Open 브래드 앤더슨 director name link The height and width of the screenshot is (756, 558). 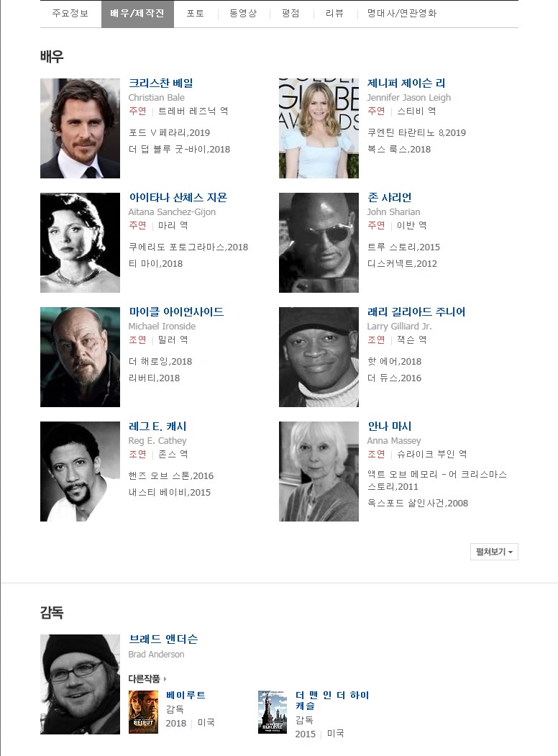(163, 639)
